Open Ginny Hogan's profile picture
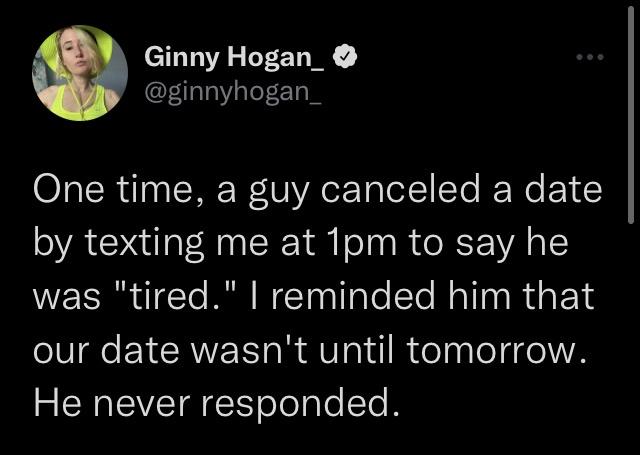Screen dimensions: 640x455 click(80, 73)
